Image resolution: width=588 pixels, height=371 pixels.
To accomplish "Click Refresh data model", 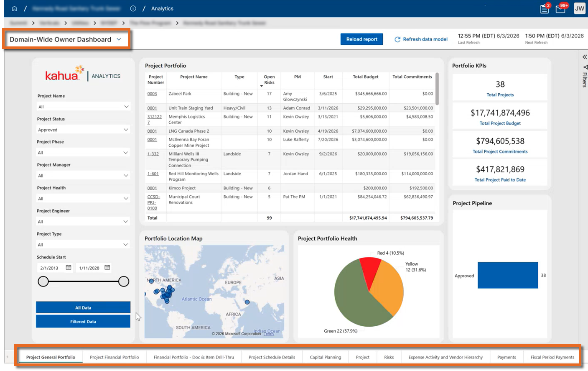I will pyautogui.click(x=421, y=39).
